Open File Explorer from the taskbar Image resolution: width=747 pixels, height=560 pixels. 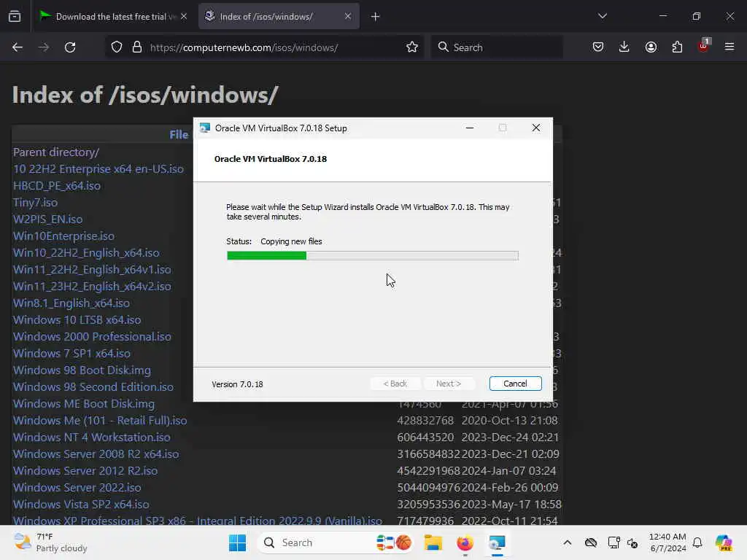click(x=433, y=542)
